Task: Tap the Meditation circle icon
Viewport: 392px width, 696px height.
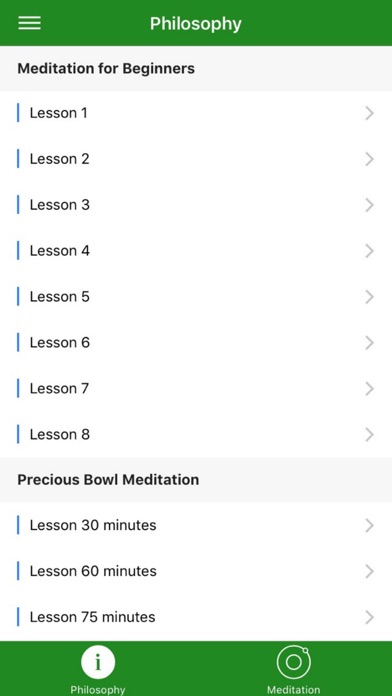Action: pos(293,662)
